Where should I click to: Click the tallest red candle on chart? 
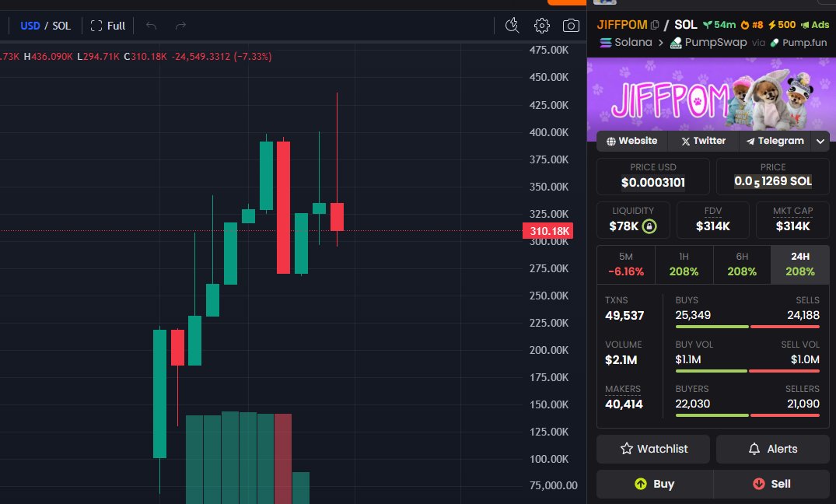tap(283, 207)
